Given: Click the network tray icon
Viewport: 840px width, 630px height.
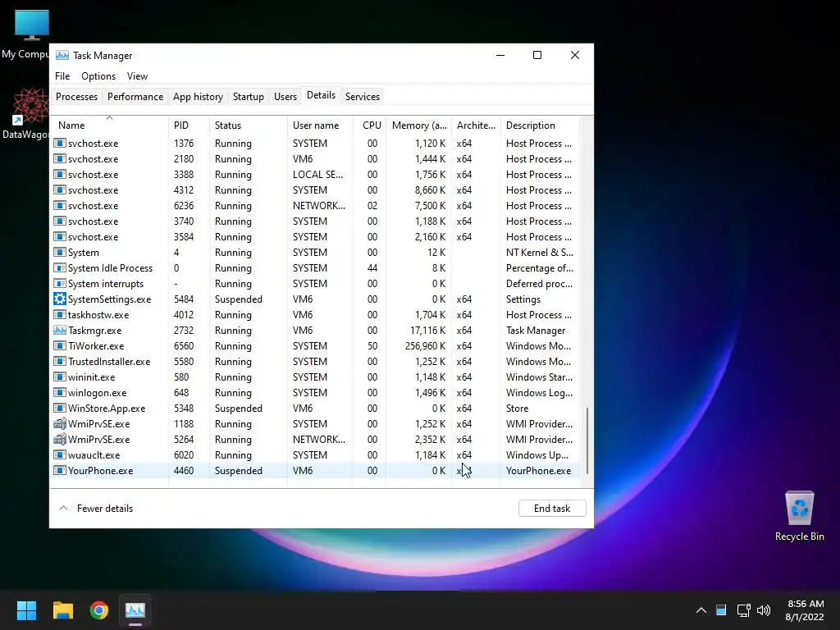Looking at the screenshot, I should [743, 609].
